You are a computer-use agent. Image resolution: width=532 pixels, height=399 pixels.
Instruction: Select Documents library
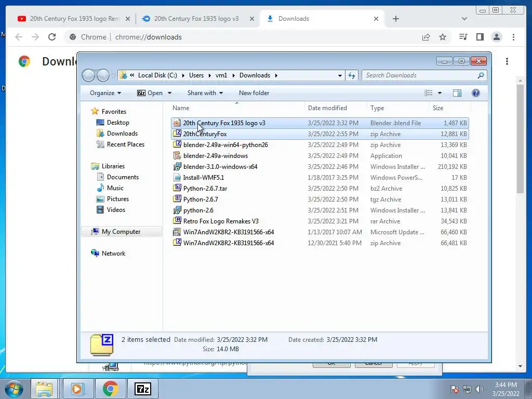tap(123, 177)
